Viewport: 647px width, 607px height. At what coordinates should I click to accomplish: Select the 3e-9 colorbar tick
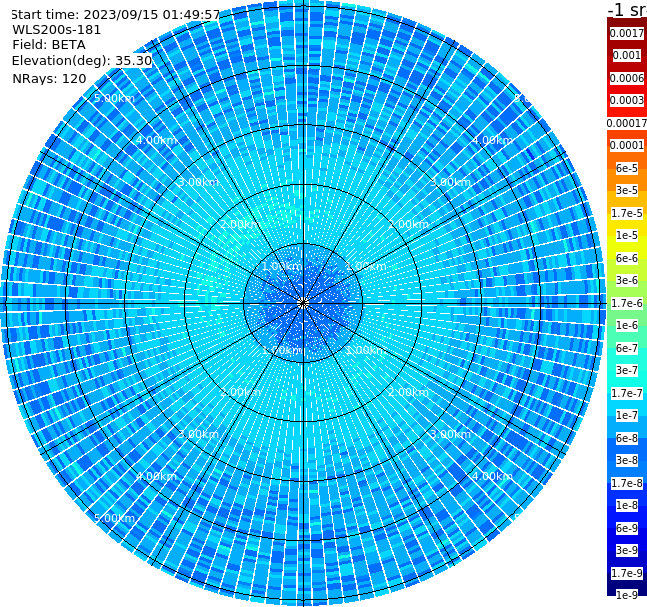(x=627, y=550)
